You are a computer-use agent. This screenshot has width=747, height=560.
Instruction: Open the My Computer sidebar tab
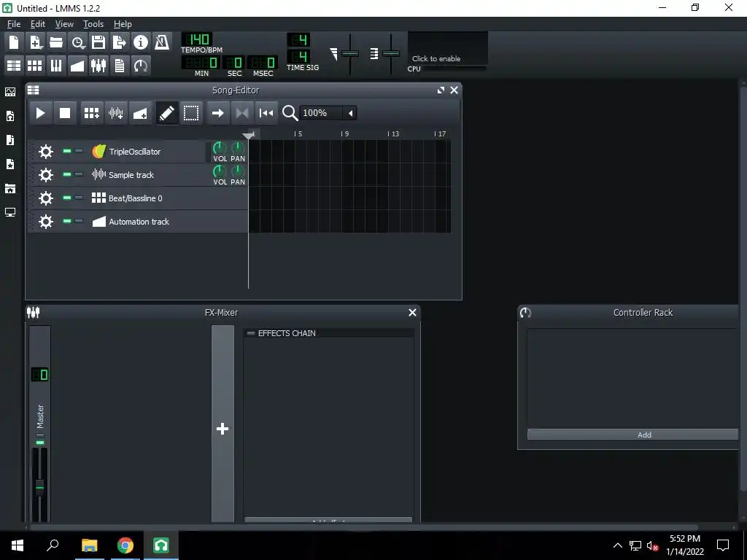pos(10,212)
